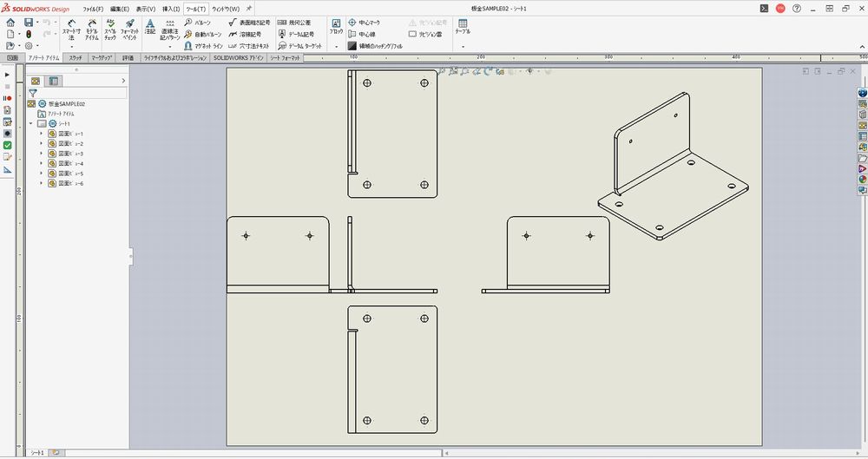Switch to the マークアップ ribbon tab
This screenshot has height=459, width=868.
(x=102, y=57)
